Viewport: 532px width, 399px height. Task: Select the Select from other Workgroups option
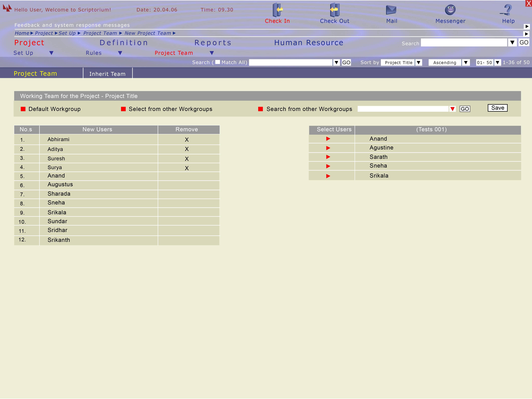coord(123,109)
